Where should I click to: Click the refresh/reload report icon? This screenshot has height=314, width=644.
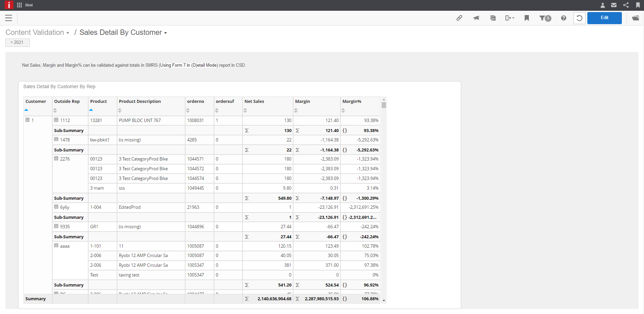[x=580, y=18]
